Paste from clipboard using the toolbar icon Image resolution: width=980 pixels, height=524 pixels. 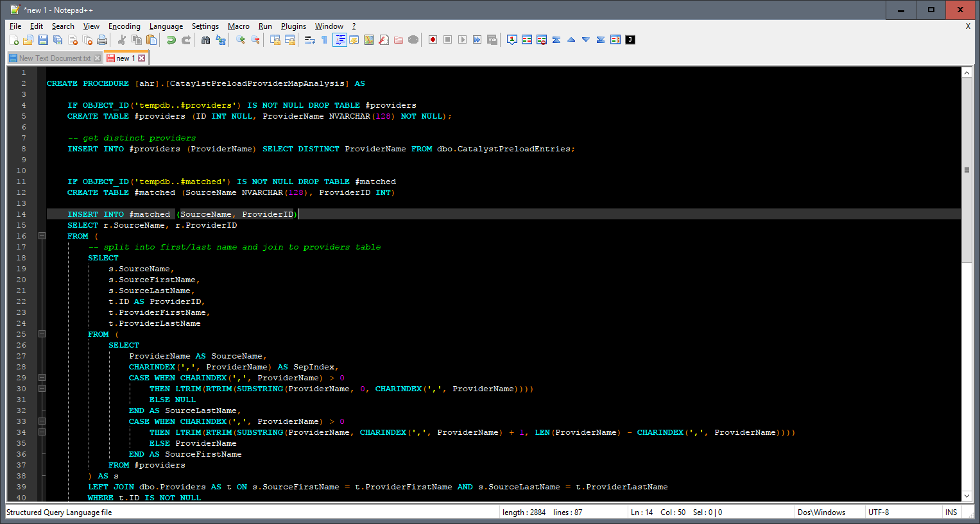coord(151,40)
